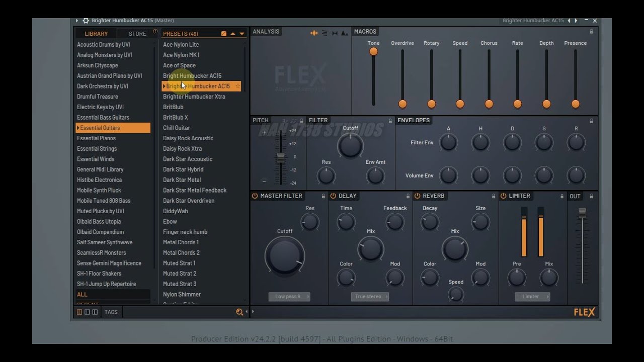
Task: Collapse the browser with the left arrow
Action: point(247,312)
